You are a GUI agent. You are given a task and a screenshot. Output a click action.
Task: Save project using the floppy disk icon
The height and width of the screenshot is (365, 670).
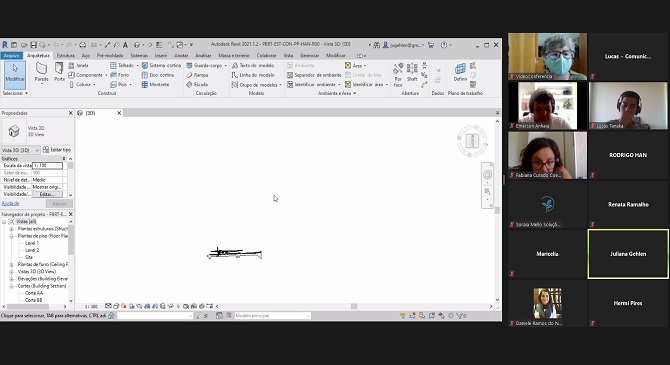[33, 44]
